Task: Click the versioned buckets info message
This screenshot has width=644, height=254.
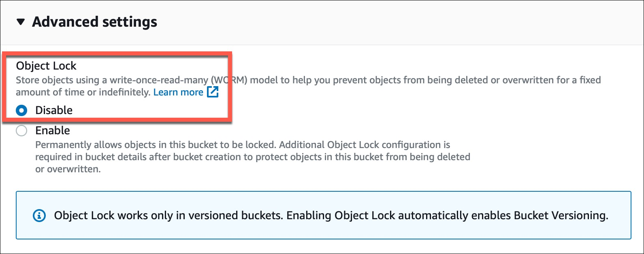Action: tap(331, 215)
